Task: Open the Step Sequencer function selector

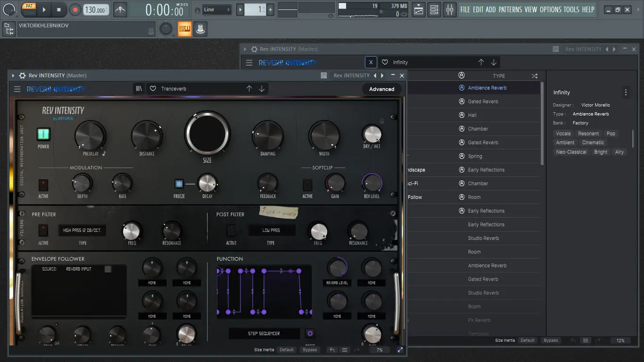Action: coord(264,334)
